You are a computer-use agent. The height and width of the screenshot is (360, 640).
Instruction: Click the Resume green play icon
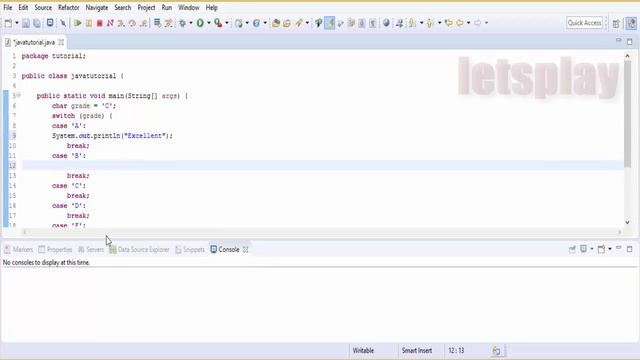click(78, 23)
